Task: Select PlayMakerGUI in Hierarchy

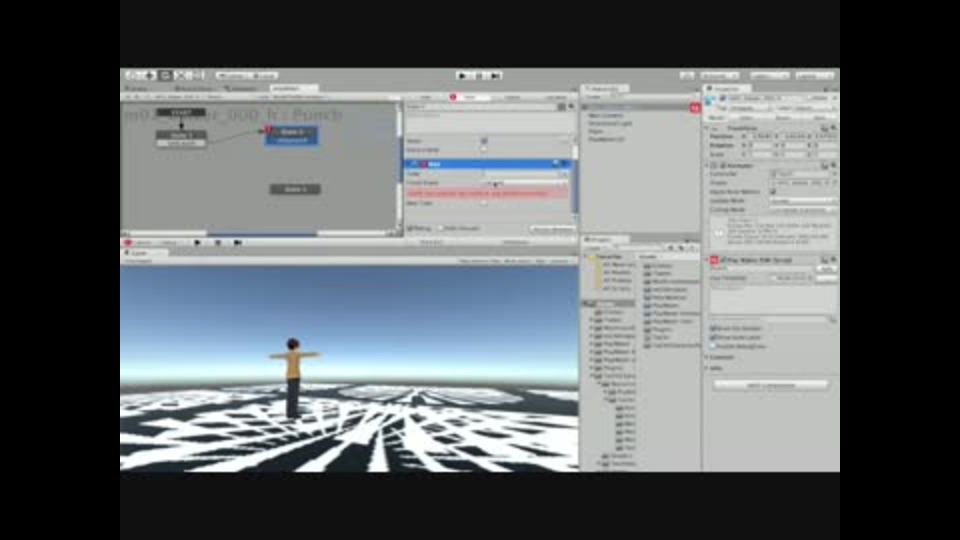Action: [606, 139]
